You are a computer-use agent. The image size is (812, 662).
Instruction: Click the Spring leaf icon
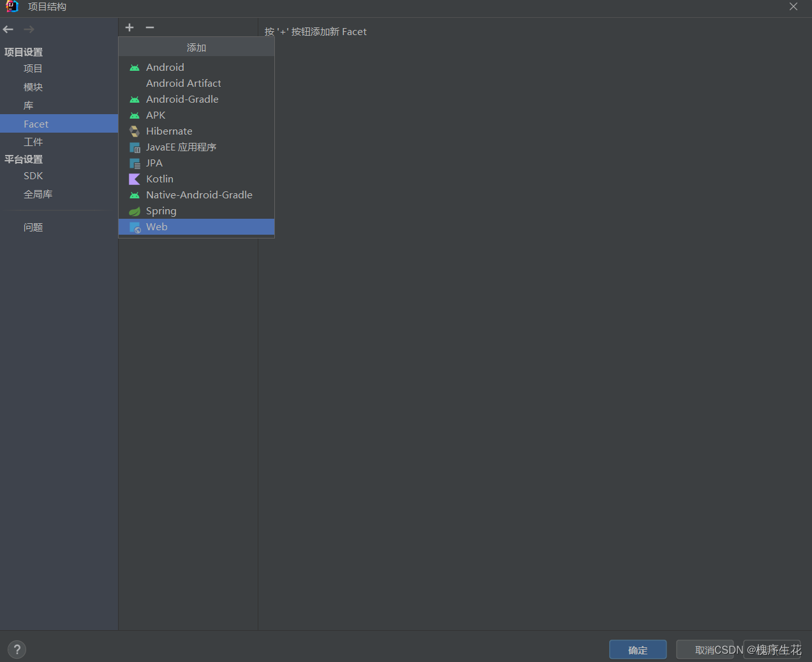click(135, 211)
